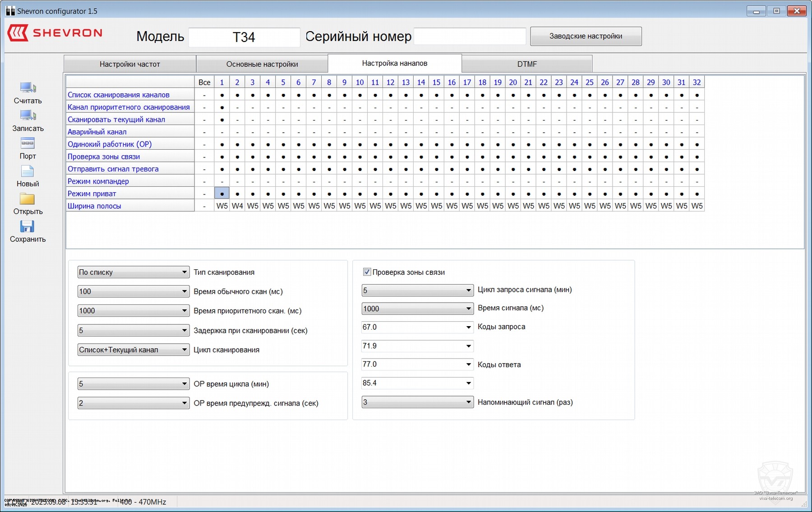Click the Сохранить floppy disk icon
This screenshot has width=812, height=512.
coord(28,226)
